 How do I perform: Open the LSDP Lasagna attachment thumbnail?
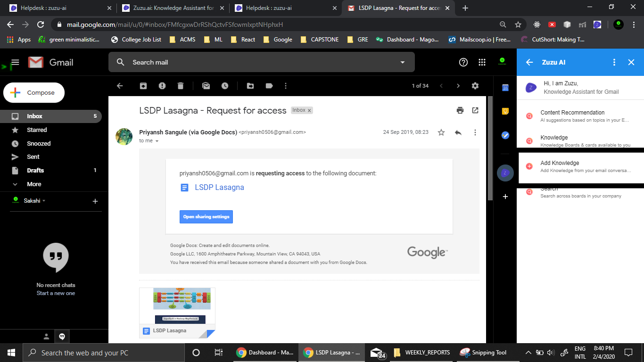pos(177,313)
